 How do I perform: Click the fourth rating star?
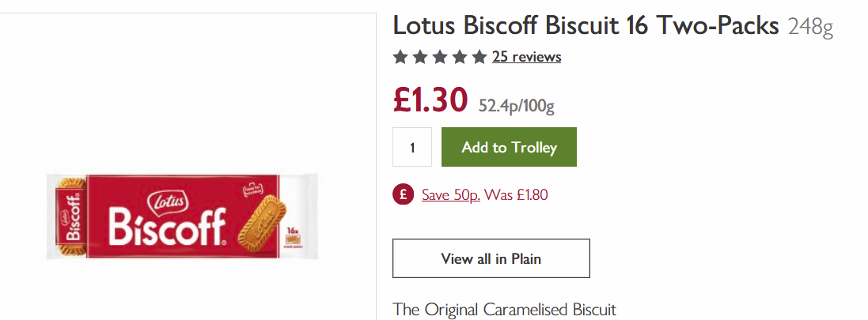[x=460, y=57]
